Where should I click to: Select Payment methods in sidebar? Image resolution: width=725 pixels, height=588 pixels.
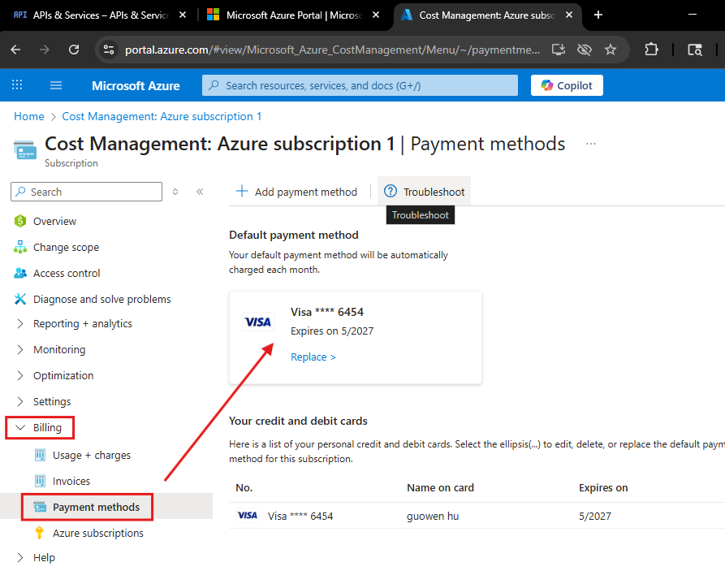coord(96,507)
